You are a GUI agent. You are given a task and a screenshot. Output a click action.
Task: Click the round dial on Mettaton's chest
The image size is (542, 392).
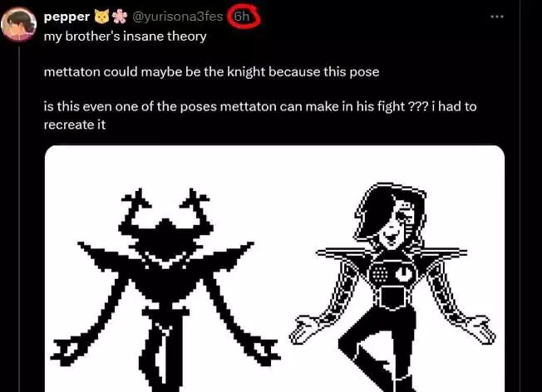pyautogui.click(x=403, y=274)
